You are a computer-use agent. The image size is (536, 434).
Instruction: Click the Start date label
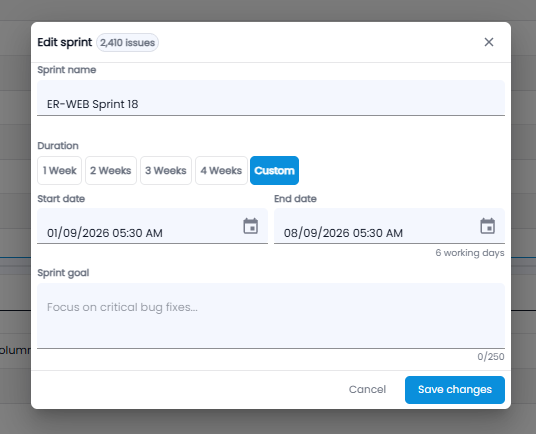[x=61, y=199]
